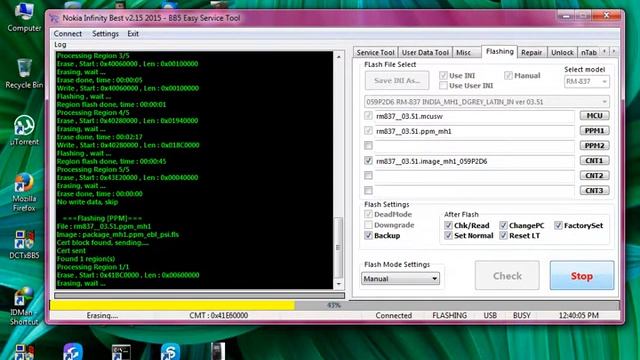Viewport: 640px width, 360px height.
Task: Switch to the nTab tab
Action: (589, 53)
